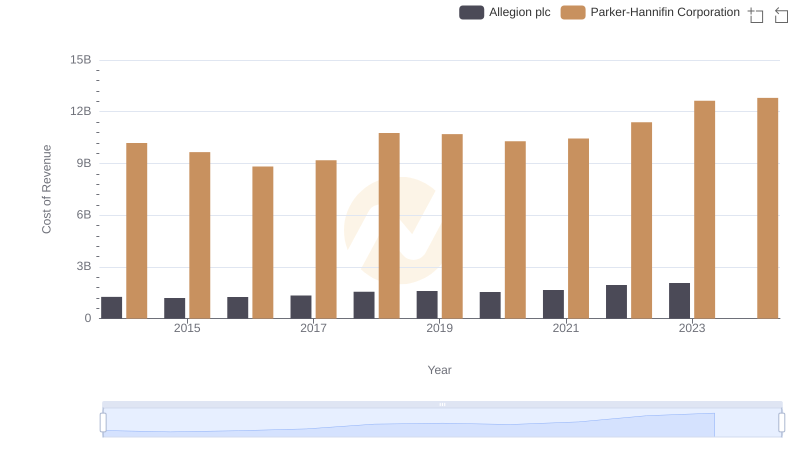Screen dimensions: 800x461
Task: Click the Year axis title
Action: pos(439,370)
